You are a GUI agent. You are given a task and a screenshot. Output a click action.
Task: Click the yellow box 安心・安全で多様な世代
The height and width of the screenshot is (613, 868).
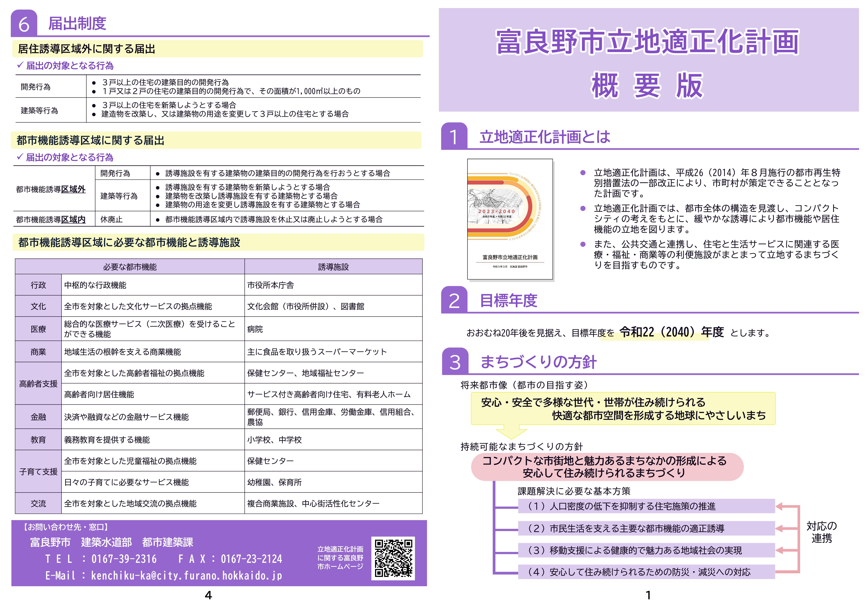coord(623,409)
